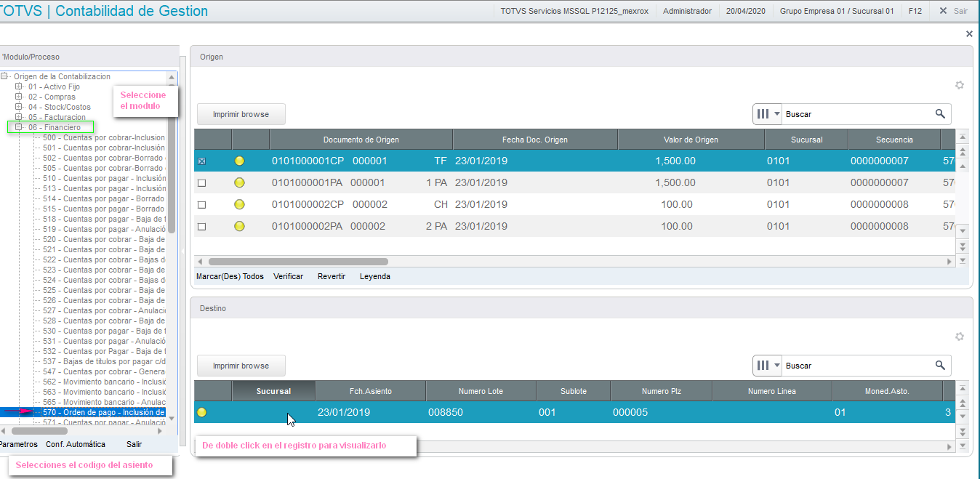980x479 pixels.
Task: Open the Leyenda option
Action: click(375, 276)
